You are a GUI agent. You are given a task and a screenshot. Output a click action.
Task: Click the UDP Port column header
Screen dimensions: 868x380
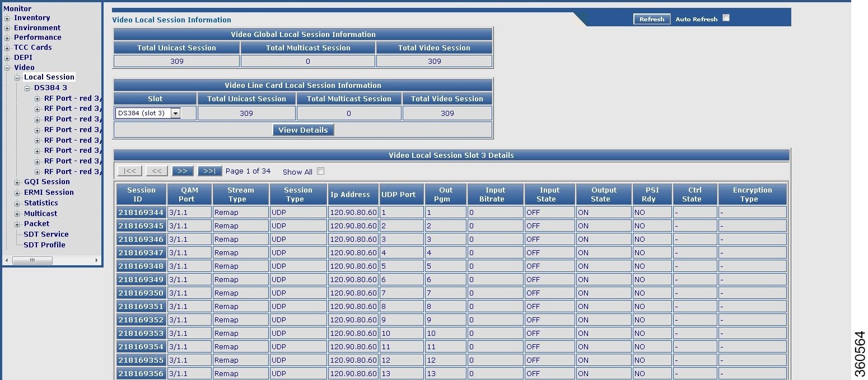coord(402,194)
